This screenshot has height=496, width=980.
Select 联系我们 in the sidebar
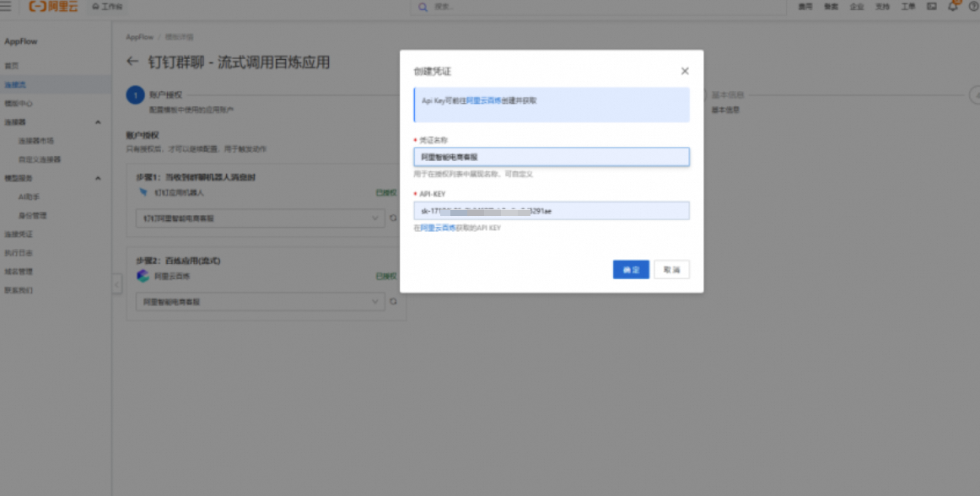pyautogui.click(x=19, y=291)
